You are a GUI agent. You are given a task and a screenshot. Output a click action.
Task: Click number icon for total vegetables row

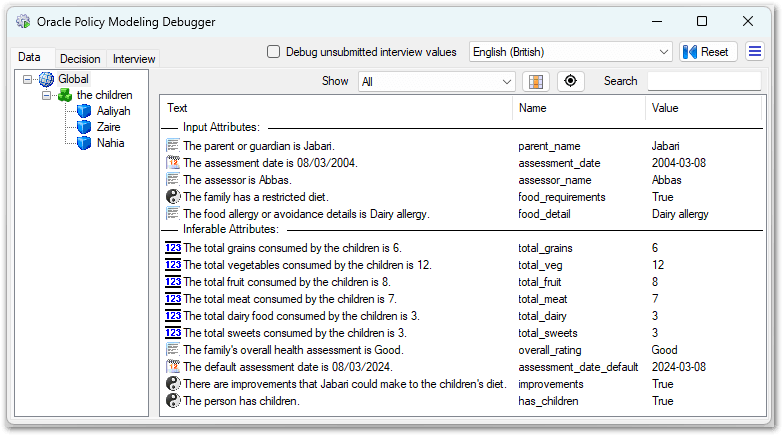(x=173, y=265)
